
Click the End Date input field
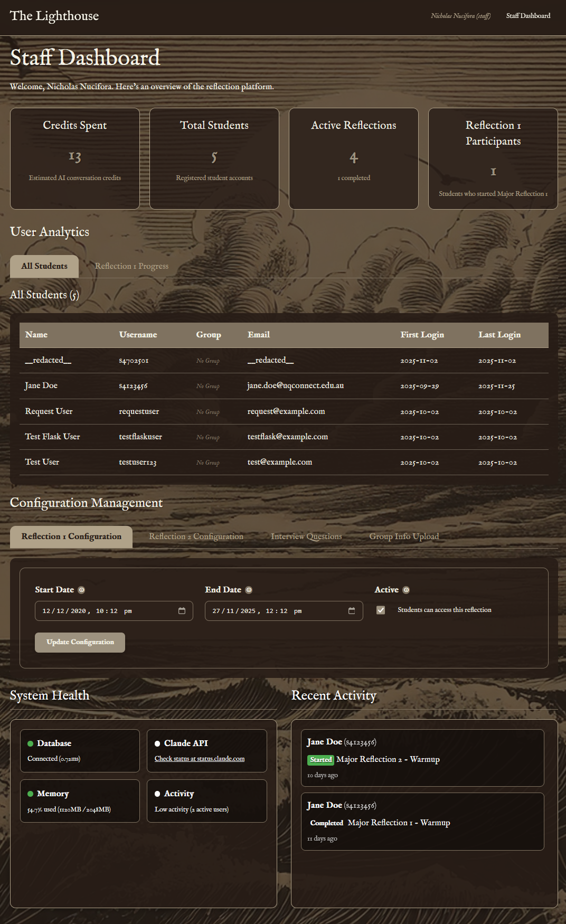pyautogui.click(x=275, y=611)
